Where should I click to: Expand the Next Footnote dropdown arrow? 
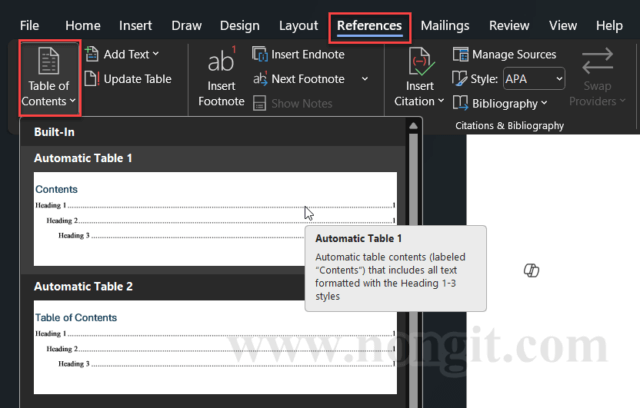pos(365,79)
